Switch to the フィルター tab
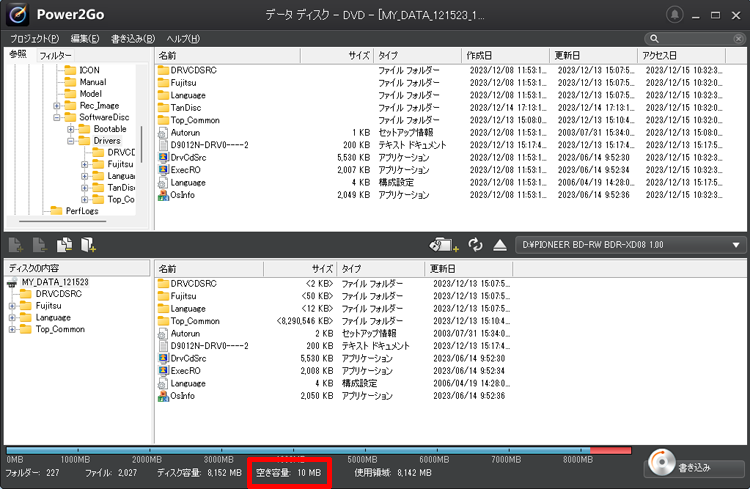Screen dimensions: 750x489 tap(55, 55)
